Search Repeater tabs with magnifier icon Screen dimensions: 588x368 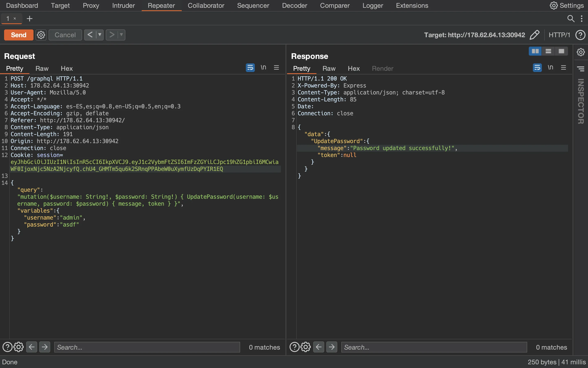click(571, 18)
